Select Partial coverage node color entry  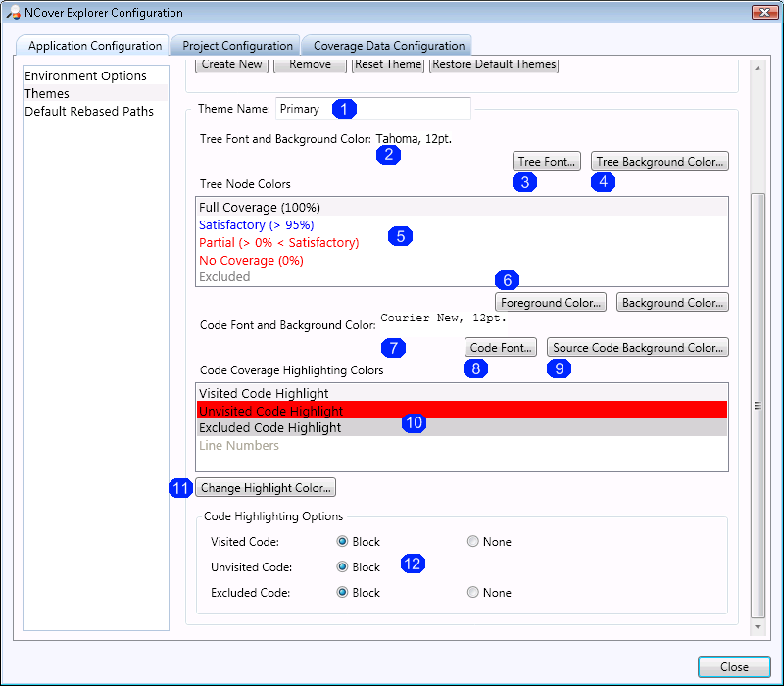coord(462,242)
